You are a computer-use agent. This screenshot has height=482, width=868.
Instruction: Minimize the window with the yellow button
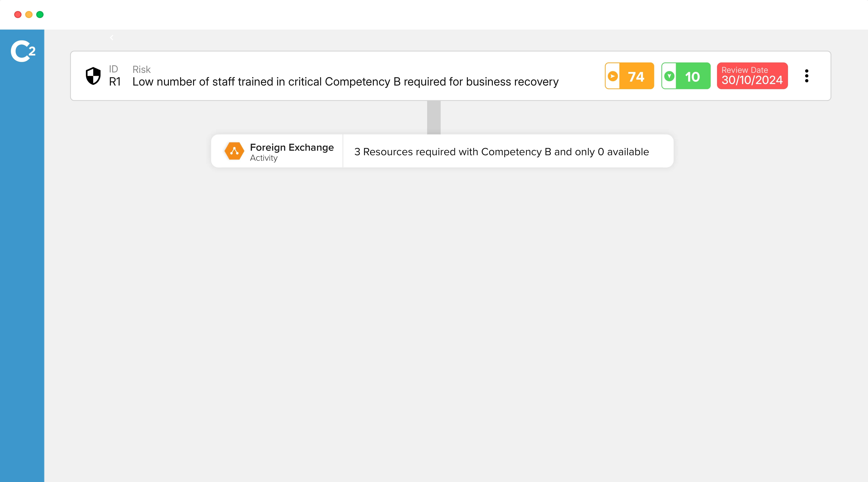(29, 14)
